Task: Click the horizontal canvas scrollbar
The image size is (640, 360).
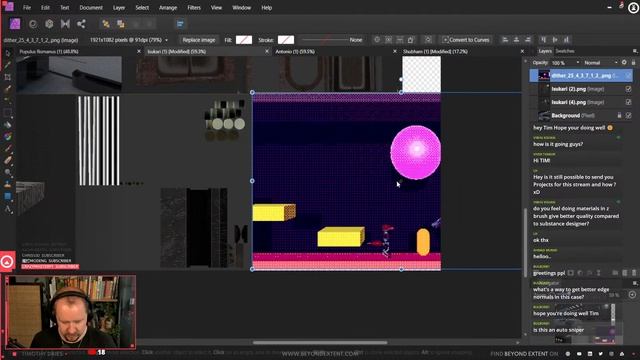Action: click(x=320, y=342)
